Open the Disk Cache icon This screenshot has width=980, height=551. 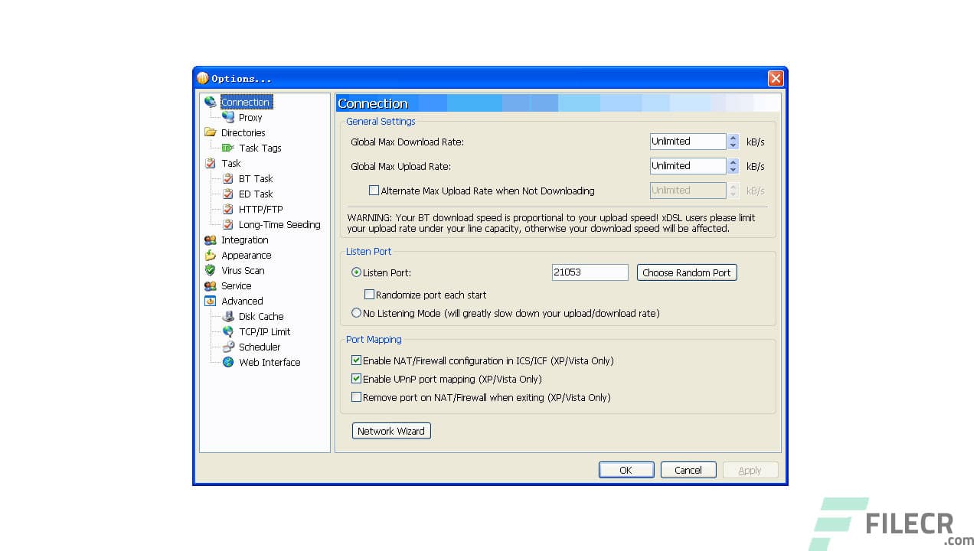[x=228, y=316]
